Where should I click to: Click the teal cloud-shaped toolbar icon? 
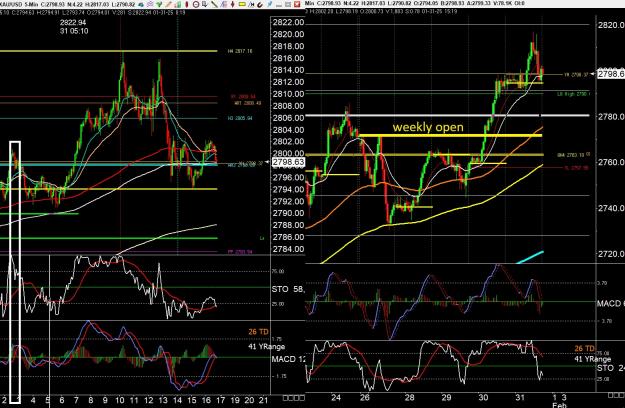[141, 4]
